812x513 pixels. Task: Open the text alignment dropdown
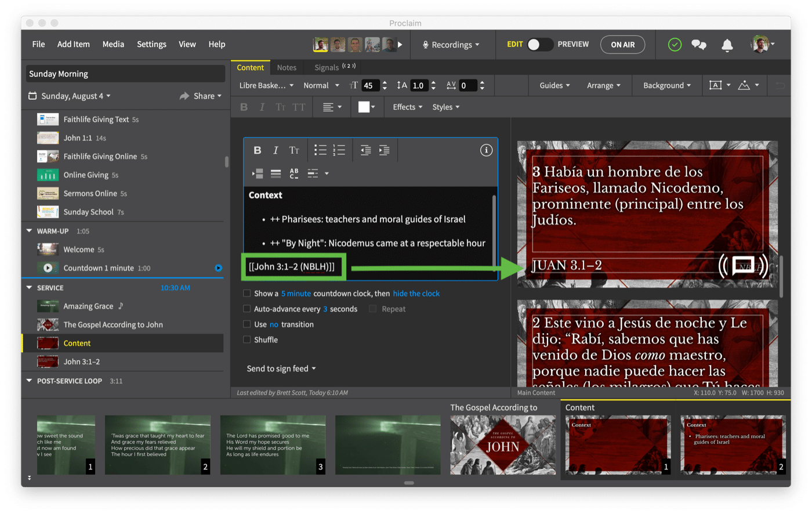click(x=332, y=107)
